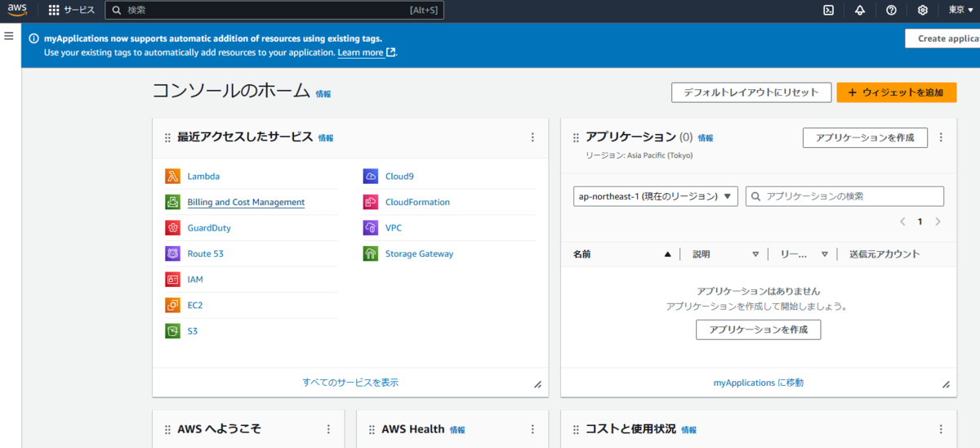Open the S3 link

pyautogui.click(x=193, y=331)
